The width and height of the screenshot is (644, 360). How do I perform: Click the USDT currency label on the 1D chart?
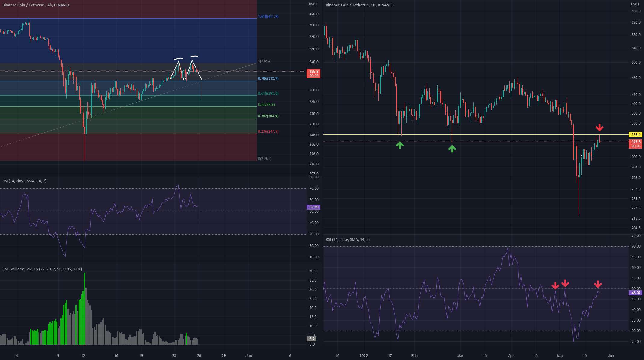(635, 4)
